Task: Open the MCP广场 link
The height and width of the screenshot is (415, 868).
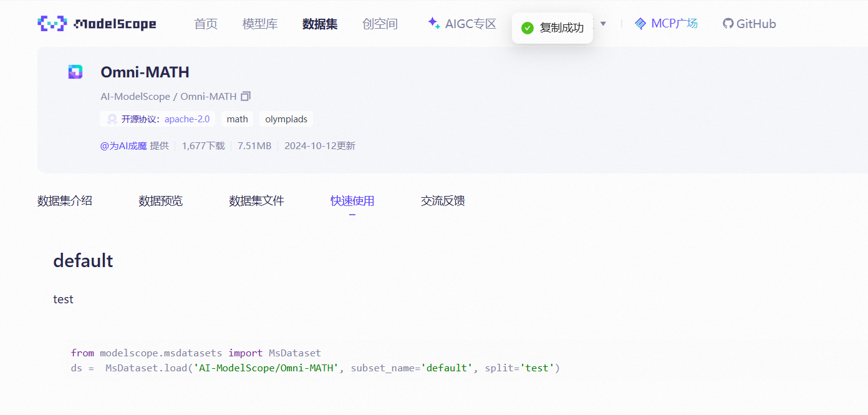Action: tap(674, 24)
